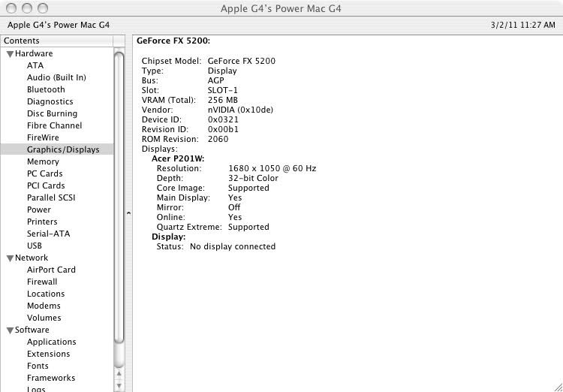Click the Contents column header
The height and width of the screenshot is (392, 563).
(57, 41)
